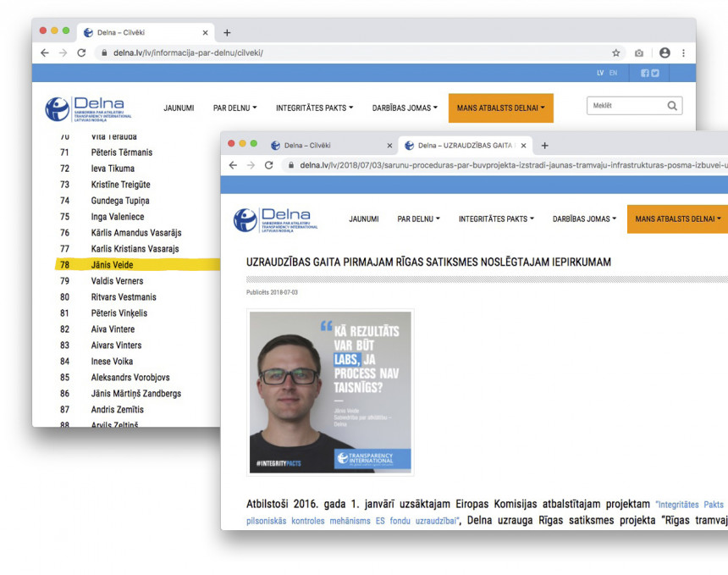Reload the page in the front window
The image size is (728, 575).
point(269,165)
